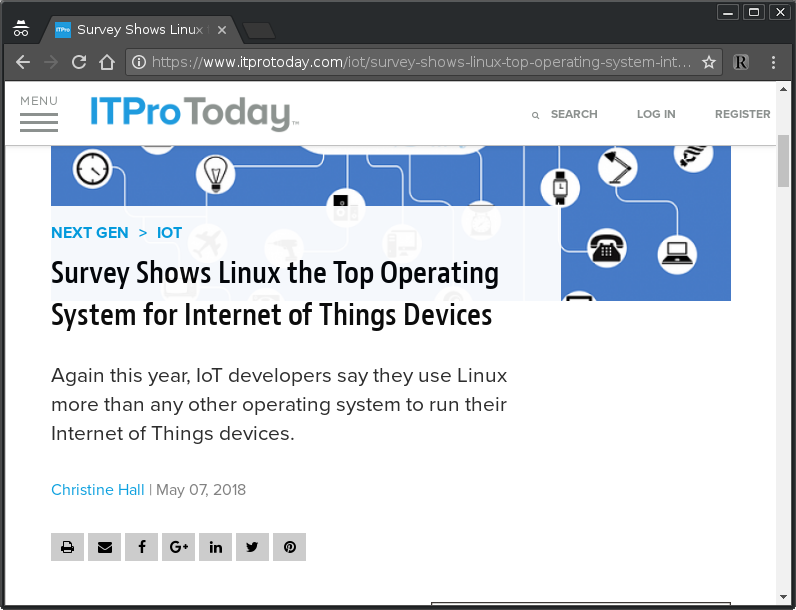This screenshot has width=796, height=610.
Task: Open the Chrome three-dot menu
Action: [x=773, y=62]
